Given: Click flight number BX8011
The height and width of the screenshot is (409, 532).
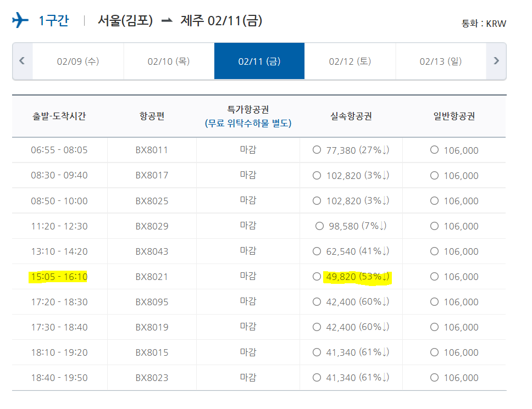Looking at the screenshot, I should click(x=152, y=150).
